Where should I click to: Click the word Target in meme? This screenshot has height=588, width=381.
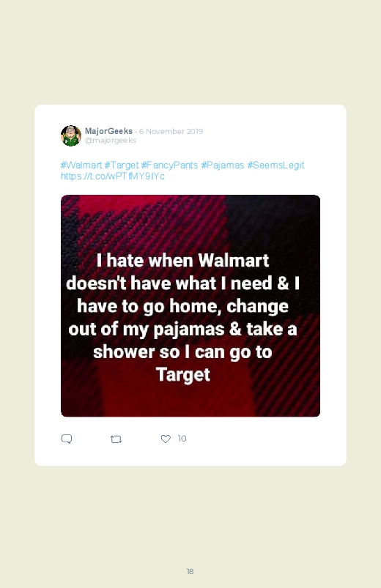click(182, 375)
